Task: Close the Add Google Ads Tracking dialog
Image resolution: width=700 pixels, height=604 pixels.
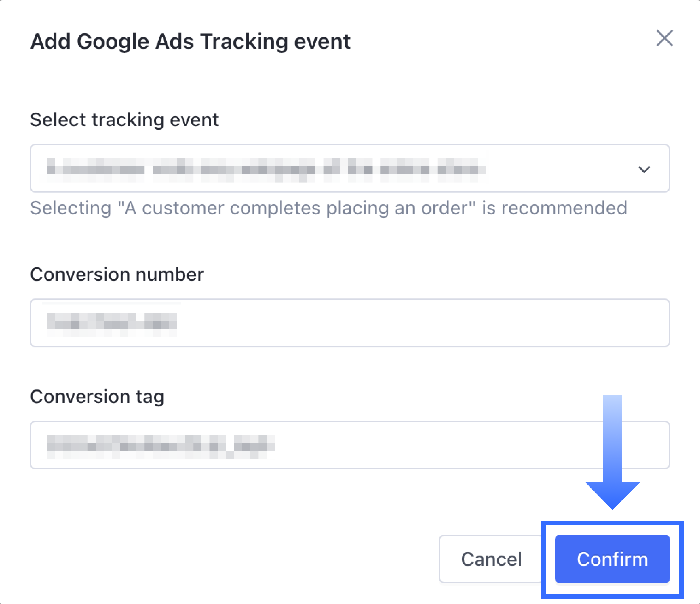Action: coord(664,38)
